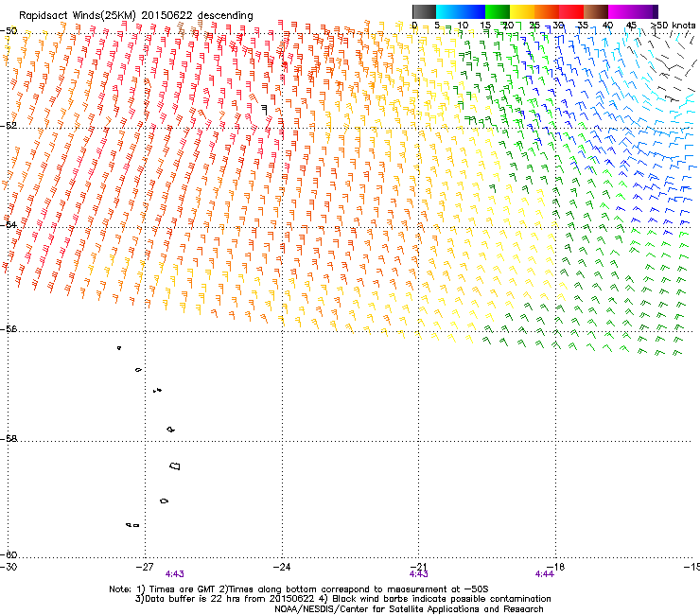The height and width of the screenshot is (615, 700).
Task: Click the magenta 40-45 knots color segment
Action: [x=621, y=11]
